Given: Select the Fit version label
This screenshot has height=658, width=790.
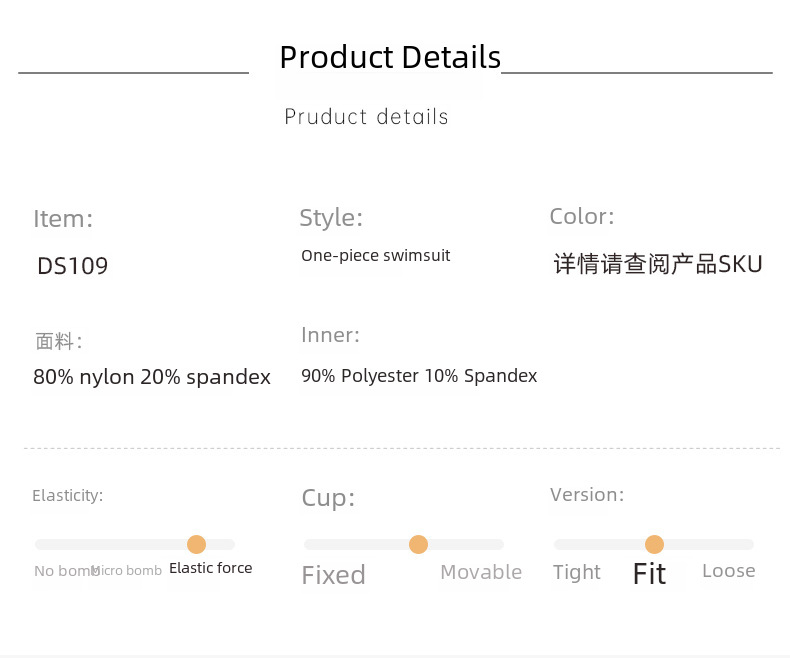Looking at the screenshot, I should click(x=649, y=573).
